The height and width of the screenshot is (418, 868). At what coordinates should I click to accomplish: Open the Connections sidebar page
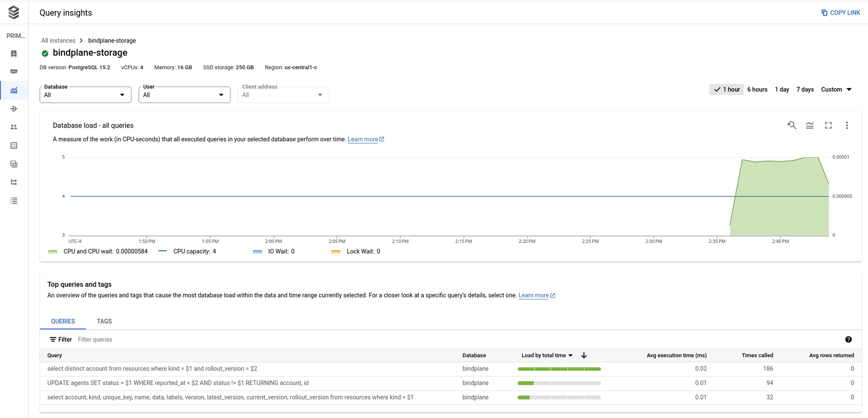tap(14, 109)
